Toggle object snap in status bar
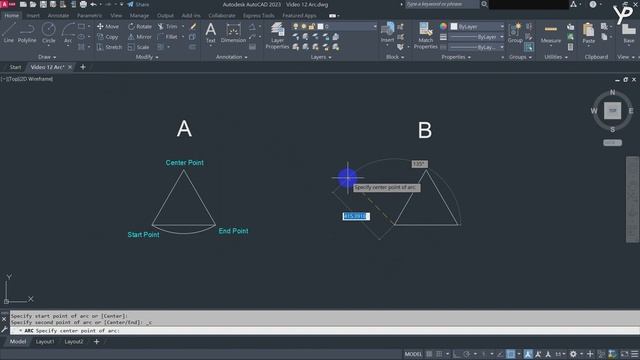Image resolution: width=640 pixels, height=360 pixels. 511,354
